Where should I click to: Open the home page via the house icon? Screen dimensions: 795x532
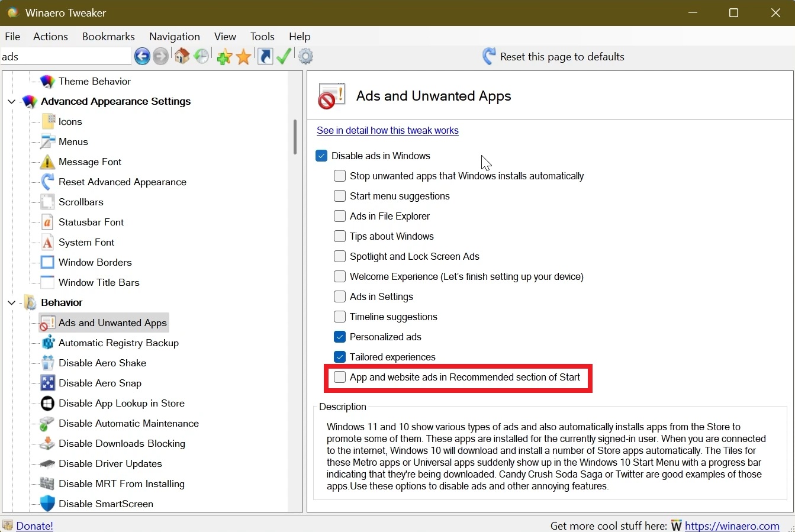pyautogui.click(x=182, y=56)
